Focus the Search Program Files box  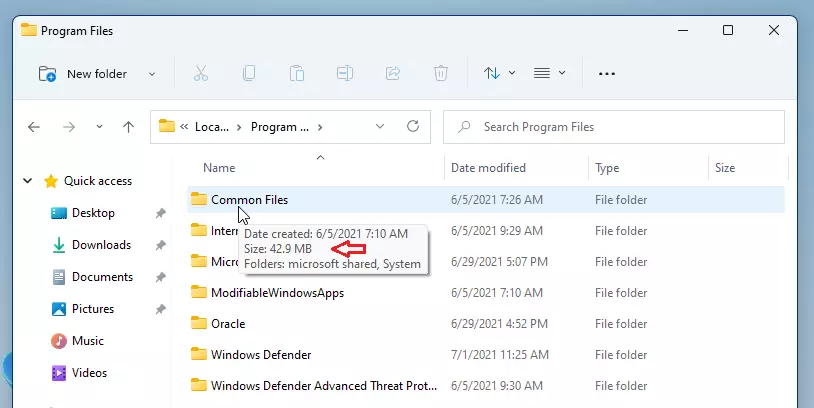pyautogui.click(x=614, y=127)
